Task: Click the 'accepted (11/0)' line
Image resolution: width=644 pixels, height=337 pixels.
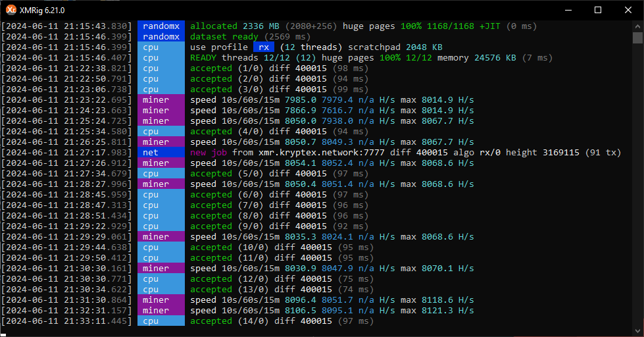Action: [x=282, y=257]
